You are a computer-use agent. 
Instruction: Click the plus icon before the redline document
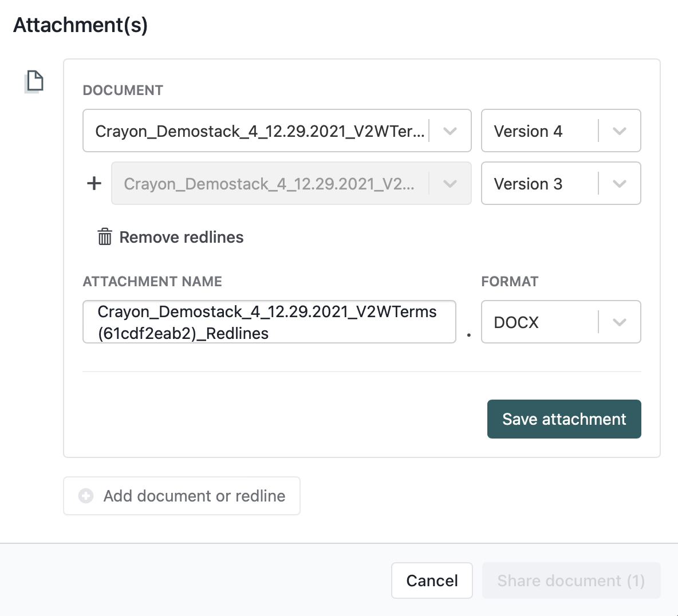(94, 183)
